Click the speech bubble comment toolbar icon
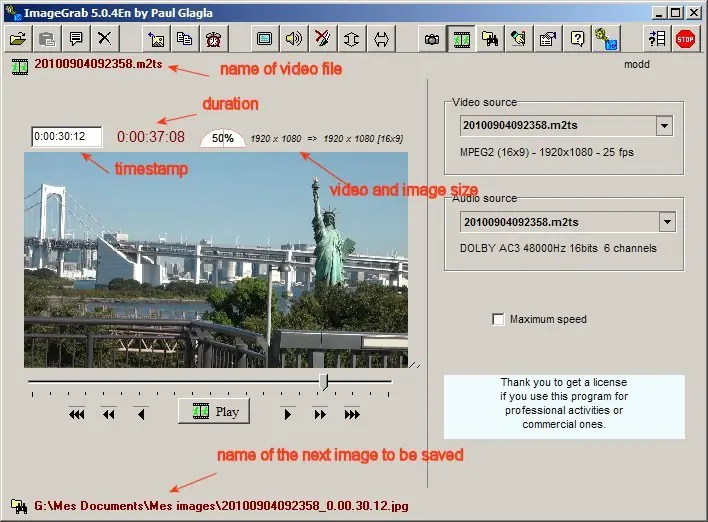This screenshot has width=708, height=522. (75, 39)
